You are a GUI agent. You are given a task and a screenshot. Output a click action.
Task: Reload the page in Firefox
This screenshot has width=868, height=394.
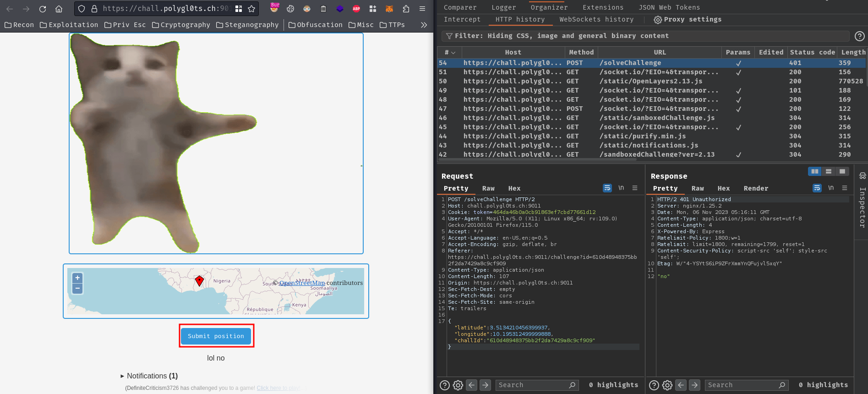pyautogui.click(x=43, y=9)
